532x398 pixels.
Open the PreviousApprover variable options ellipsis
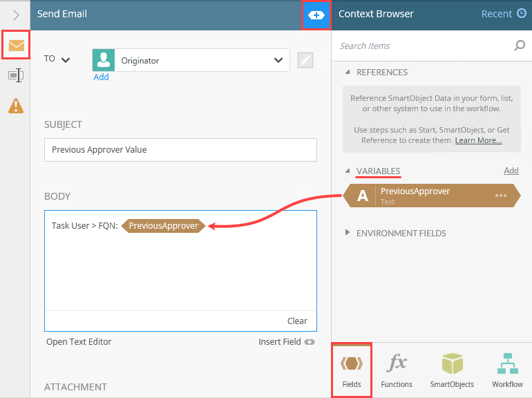click(x=500, y=196)
